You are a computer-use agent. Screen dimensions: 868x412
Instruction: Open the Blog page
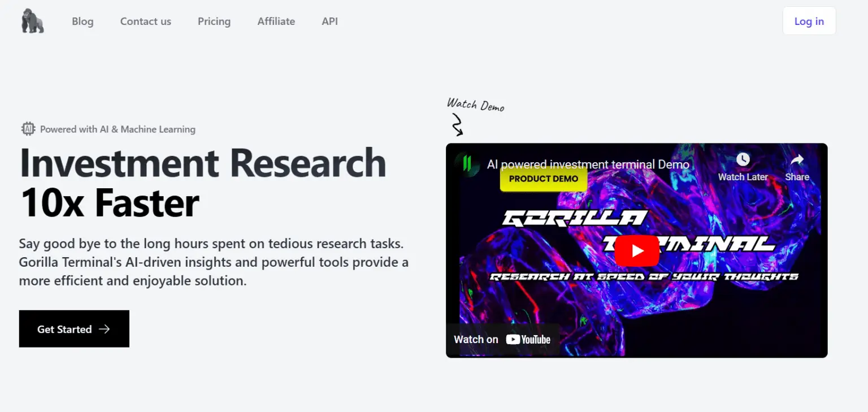[x=83, y=21]
